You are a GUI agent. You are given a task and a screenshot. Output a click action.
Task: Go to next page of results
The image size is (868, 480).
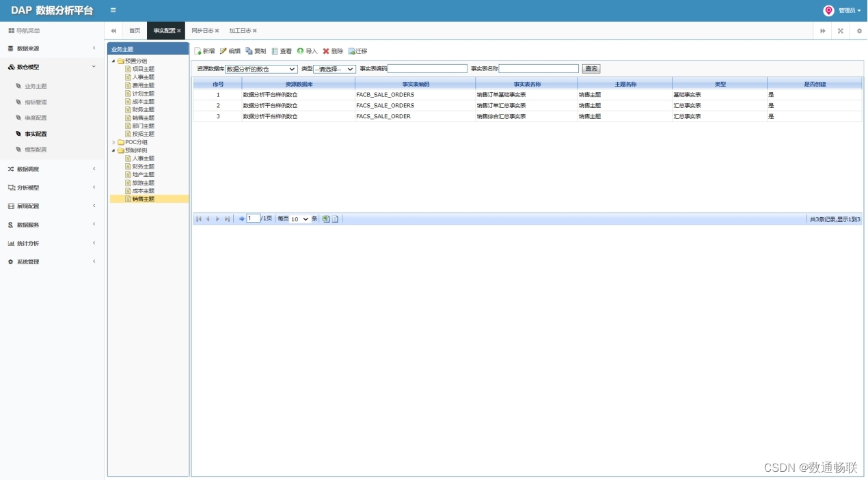(217, 219)
